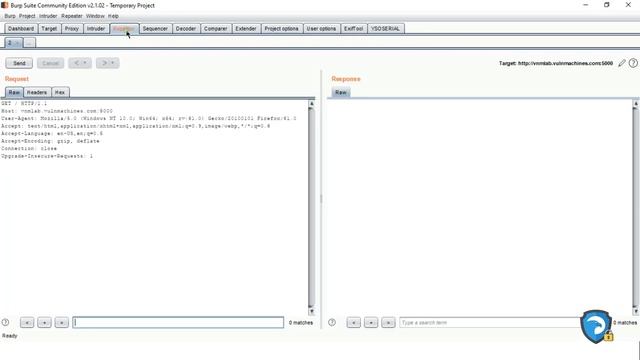Select the request Raw view tab
The width and height of the screenshot is (640, 360).
(14, 92)
